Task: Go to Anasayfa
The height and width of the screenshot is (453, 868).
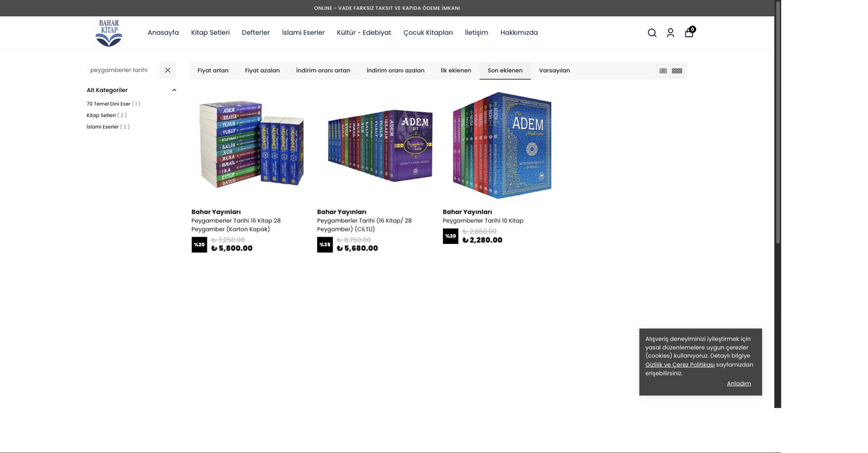Action: click(x=163, y=33)
